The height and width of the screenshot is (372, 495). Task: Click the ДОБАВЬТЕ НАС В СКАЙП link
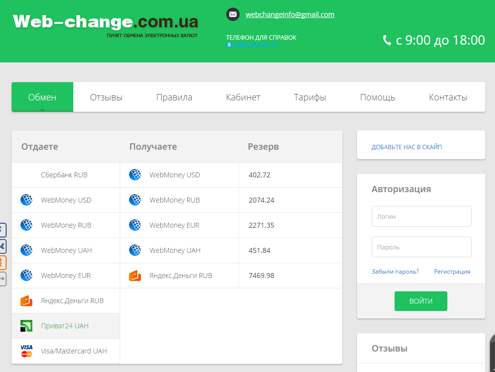[407, 147]
